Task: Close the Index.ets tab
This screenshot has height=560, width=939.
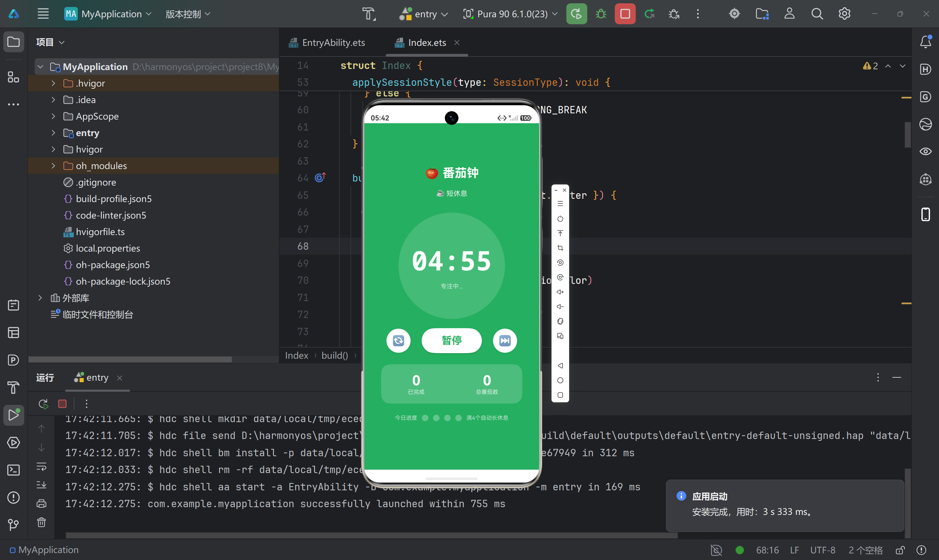Action: [456, 43]
